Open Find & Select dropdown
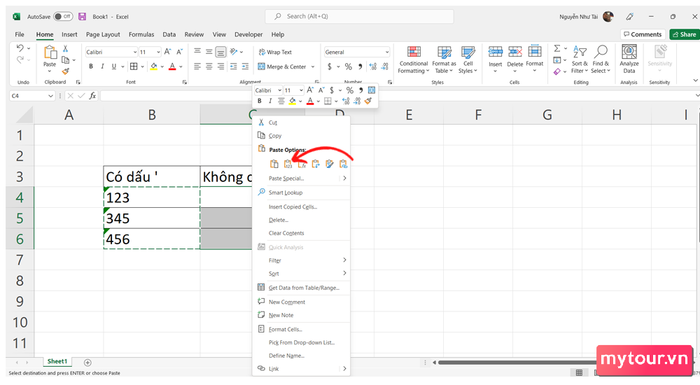 600,59
